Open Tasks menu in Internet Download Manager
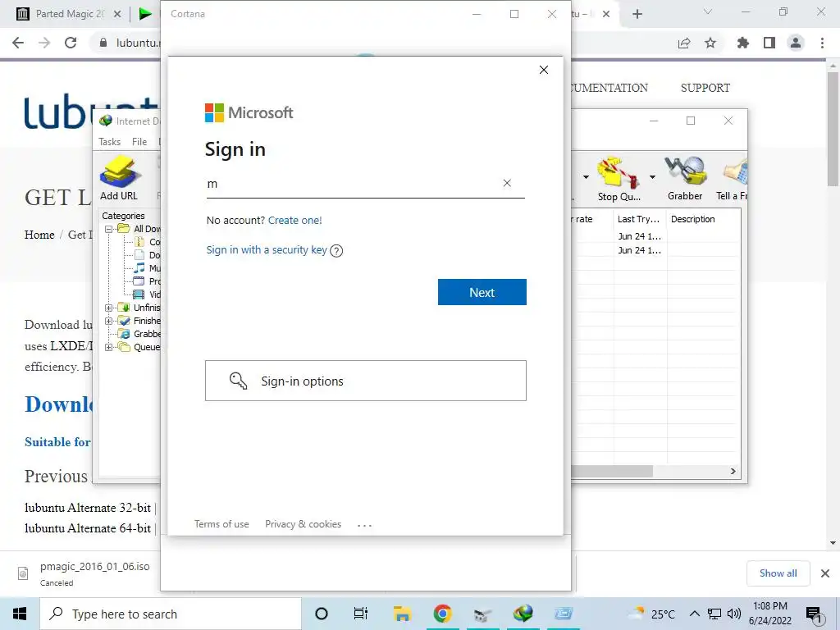Screen dimensions: 840x630 pos(109,141)
